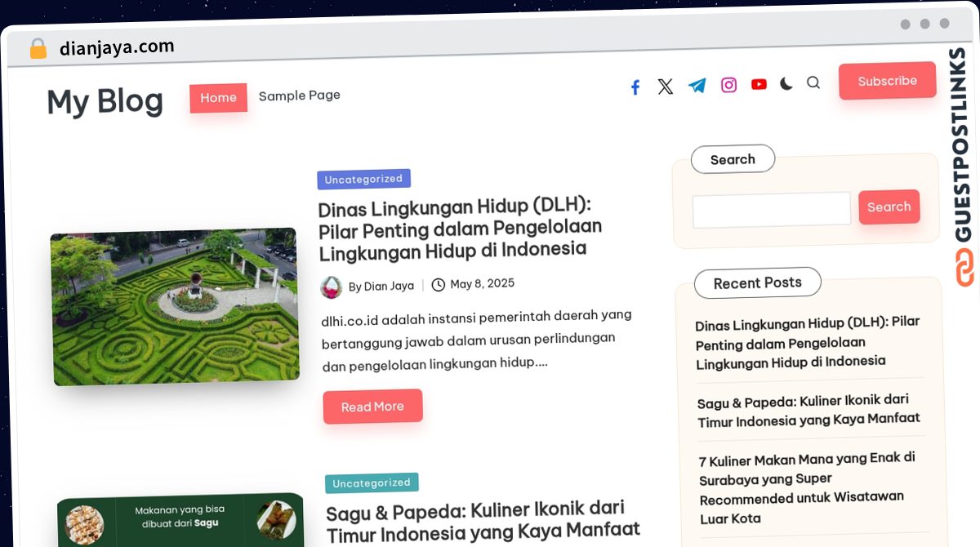Open the garden maze post thumbnail

pos(174,307)
